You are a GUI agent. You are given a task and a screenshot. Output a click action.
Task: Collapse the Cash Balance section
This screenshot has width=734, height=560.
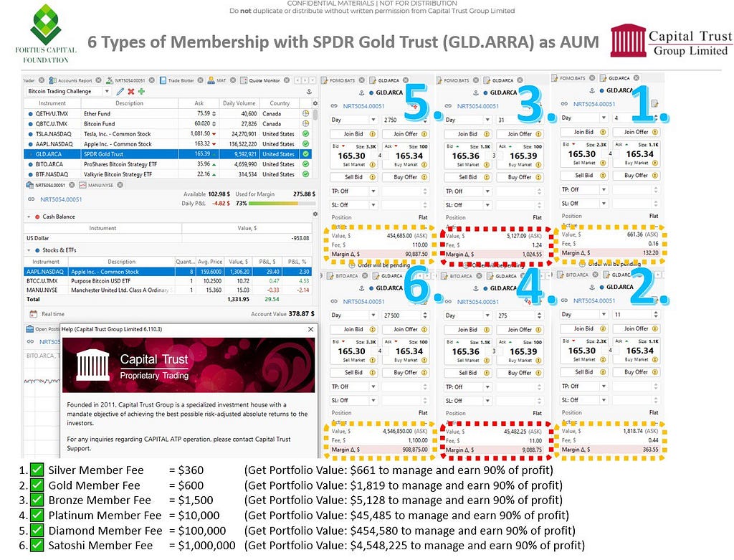(x=29, y=217)
